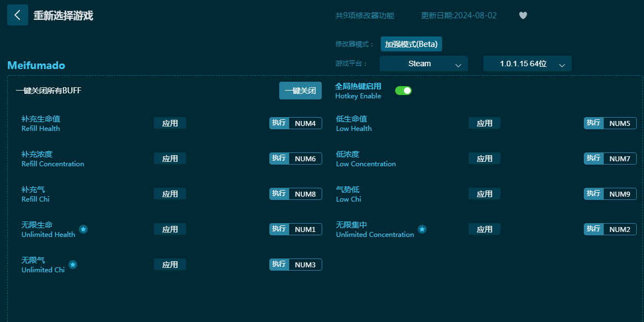This screenshot has width=644, height=322.
Task: Click the NUM9 hotkey field
Action: (x=620, y=194)
